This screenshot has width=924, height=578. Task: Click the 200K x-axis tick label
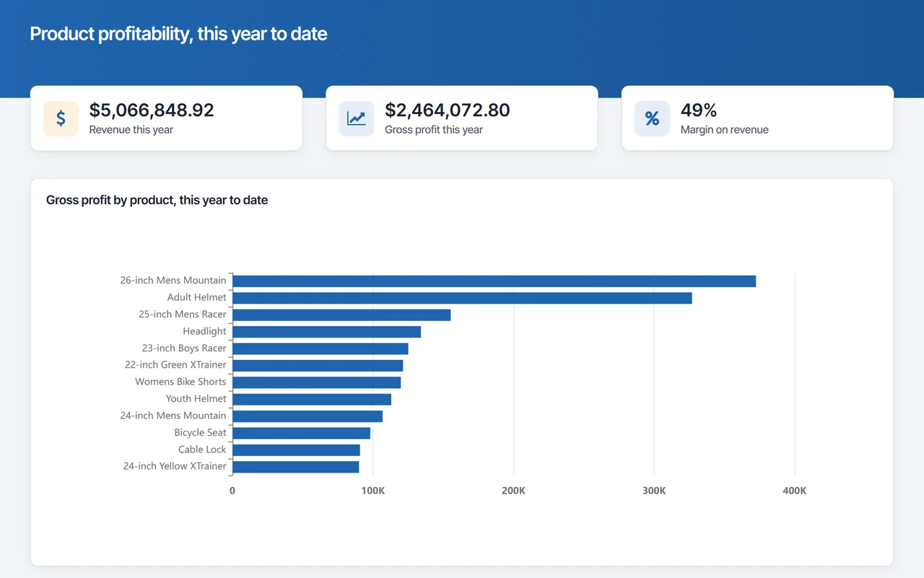(514, 491)
